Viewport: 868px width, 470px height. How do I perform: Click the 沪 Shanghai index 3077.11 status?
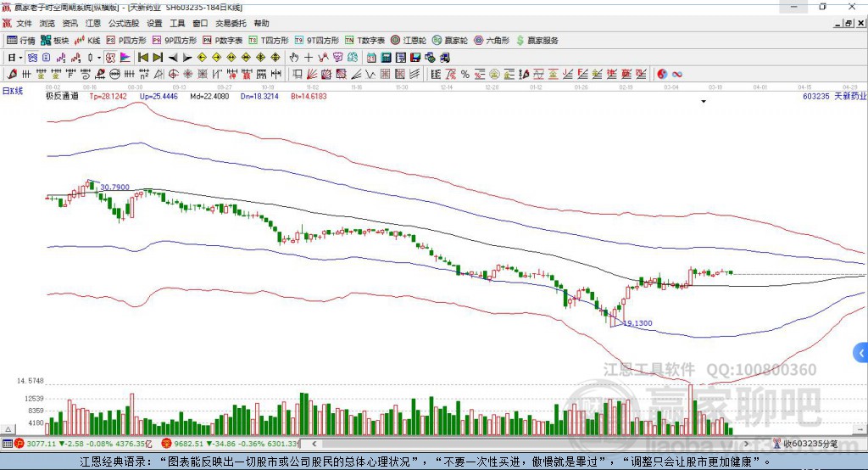click(83, 444)
